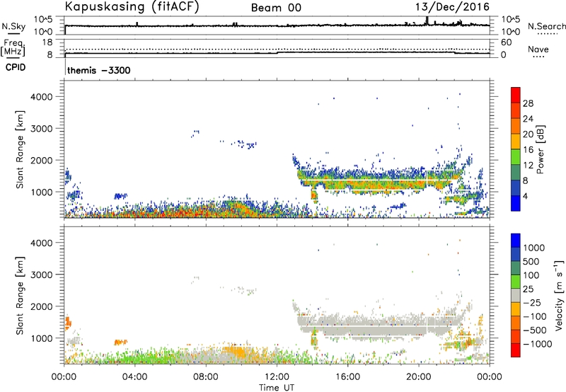Click the power panel 'Slant Range [km]' label
The width and height of the screenshot is (566, 392).
tap(20, 149)
